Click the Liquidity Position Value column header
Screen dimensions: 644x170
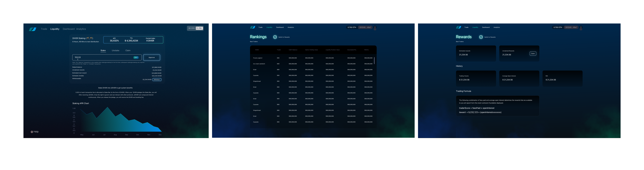pos(333,50)
